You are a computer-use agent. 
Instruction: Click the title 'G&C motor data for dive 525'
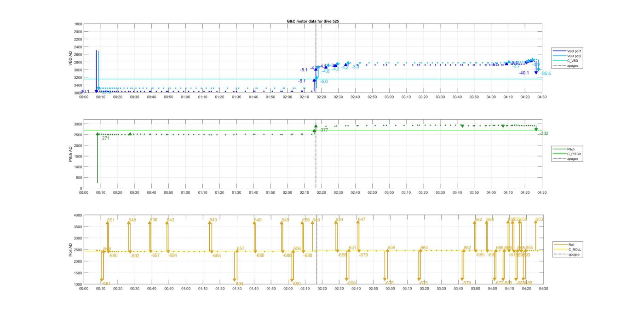(x=313, y=21)
